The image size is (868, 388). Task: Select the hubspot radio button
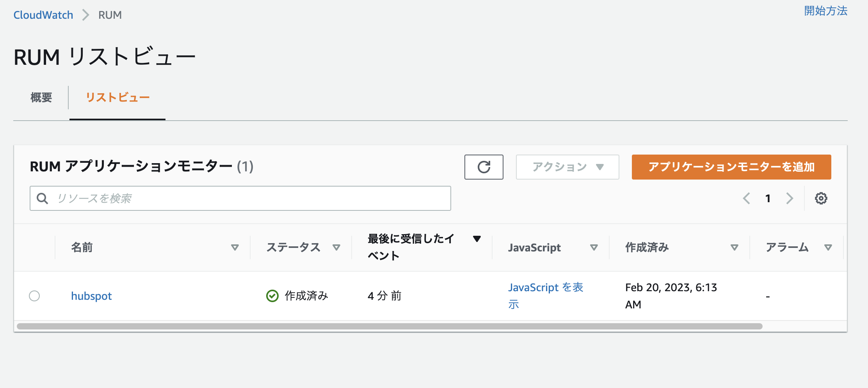click(34, 296)
